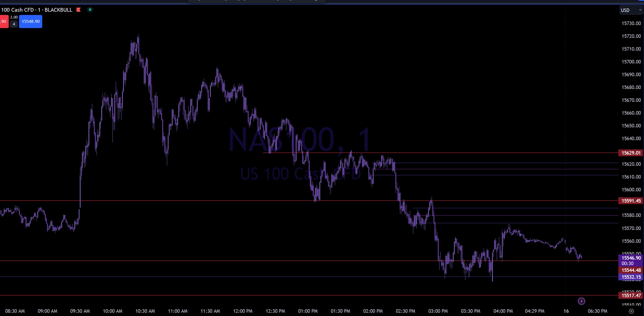644x316 pixels.
Task: Select the 15591.45 horizontal line label
Action: (x=631, y=201)
